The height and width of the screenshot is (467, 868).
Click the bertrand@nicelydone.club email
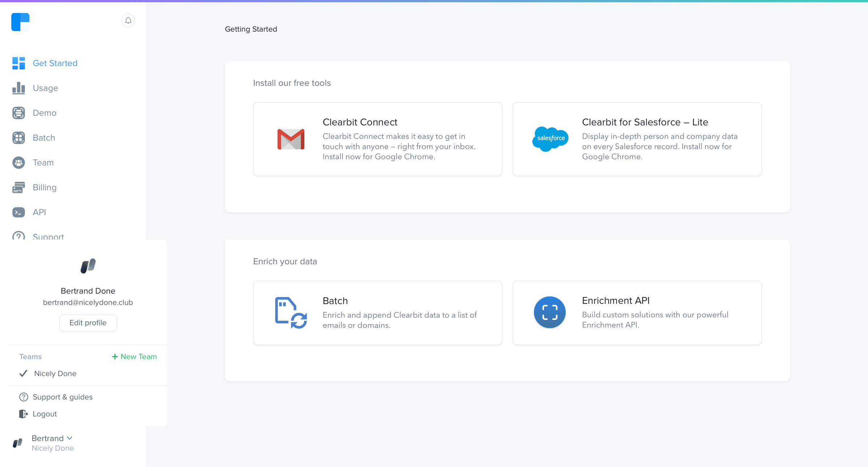(88, 303)
